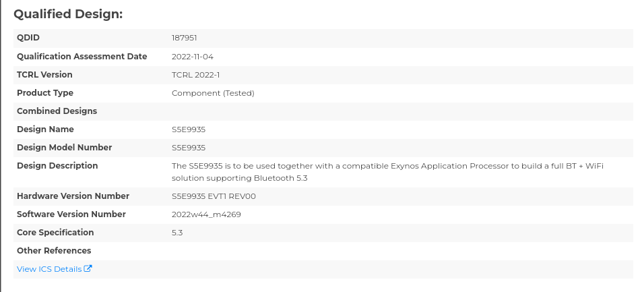Select hardware version S5E9935 EVT1 REV00
Image resolution: width=644 pixels, height=292 pixels.
pyautogui.click(x=214, y=196)
